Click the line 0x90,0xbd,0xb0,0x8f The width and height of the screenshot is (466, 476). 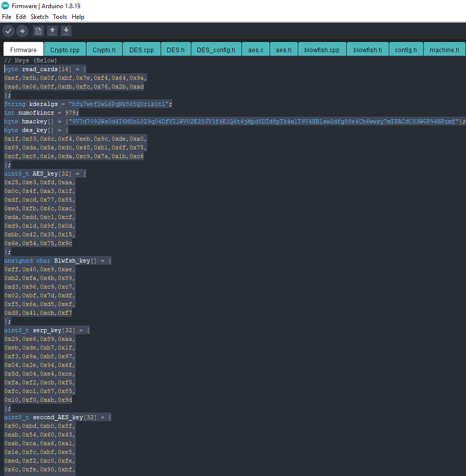39,426
